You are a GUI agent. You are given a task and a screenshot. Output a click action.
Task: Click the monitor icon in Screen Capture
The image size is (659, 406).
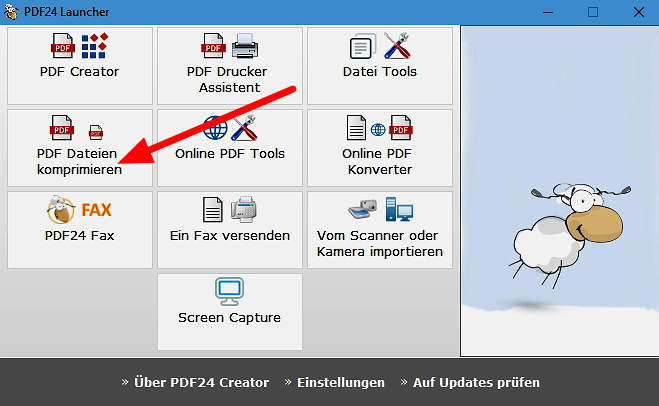229,291
